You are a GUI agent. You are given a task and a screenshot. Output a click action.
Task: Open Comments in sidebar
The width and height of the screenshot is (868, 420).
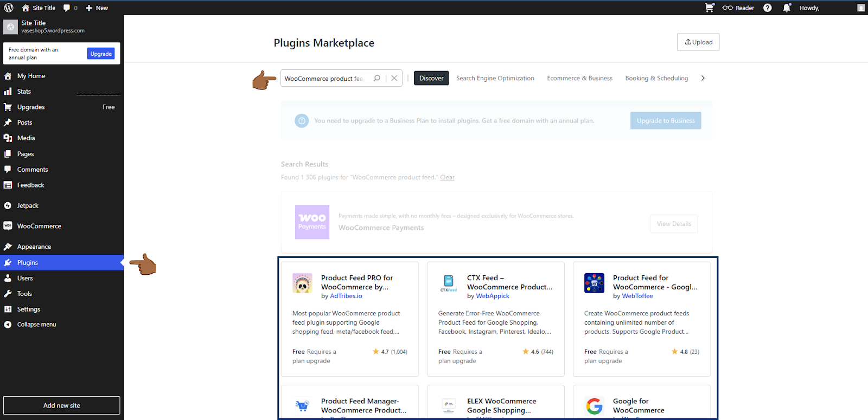coord(62,170)
